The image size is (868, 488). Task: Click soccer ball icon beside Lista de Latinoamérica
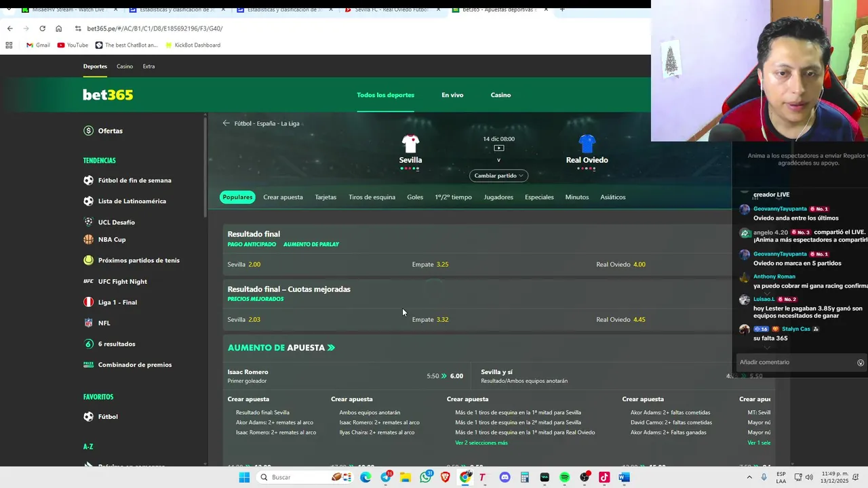coord(88,201)
